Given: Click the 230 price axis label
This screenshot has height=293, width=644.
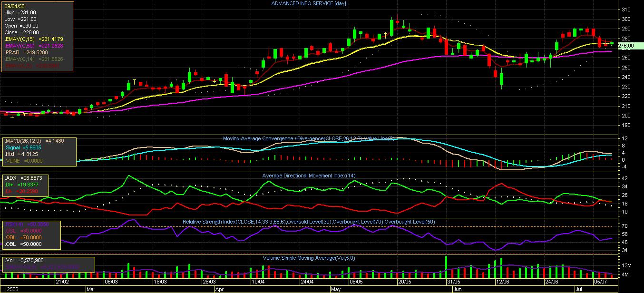Looking at the screenshot, I should [626, 87].
